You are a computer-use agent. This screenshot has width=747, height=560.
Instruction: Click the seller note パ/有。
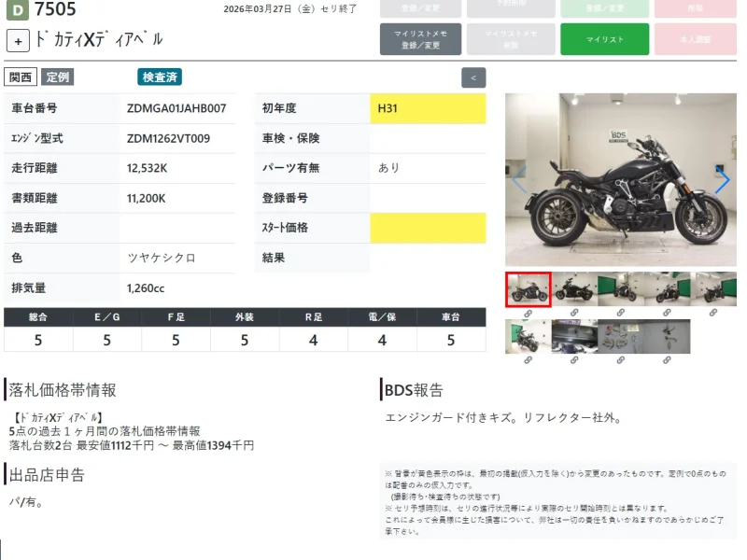coord(26,502)
